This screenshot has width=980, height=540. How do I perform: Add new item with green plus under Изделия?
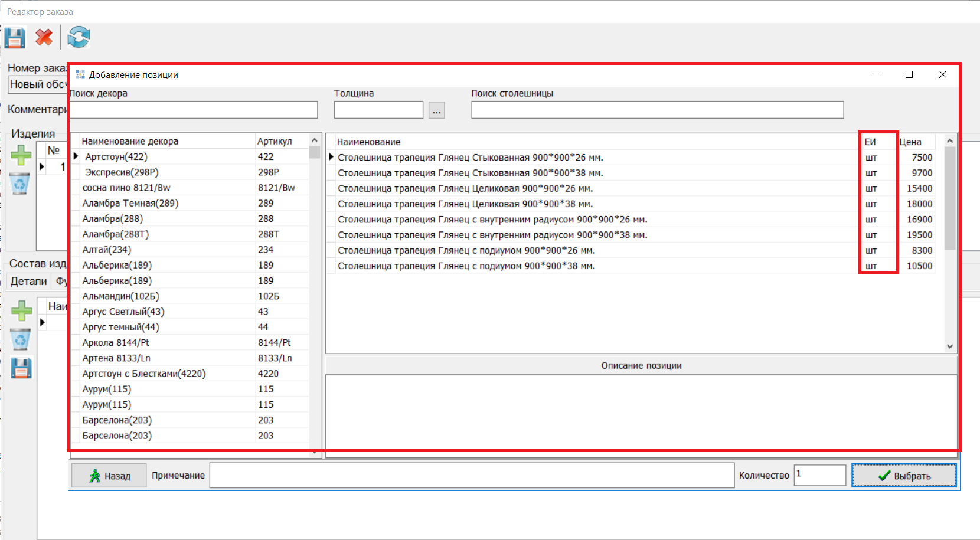(x=21, y=155)
